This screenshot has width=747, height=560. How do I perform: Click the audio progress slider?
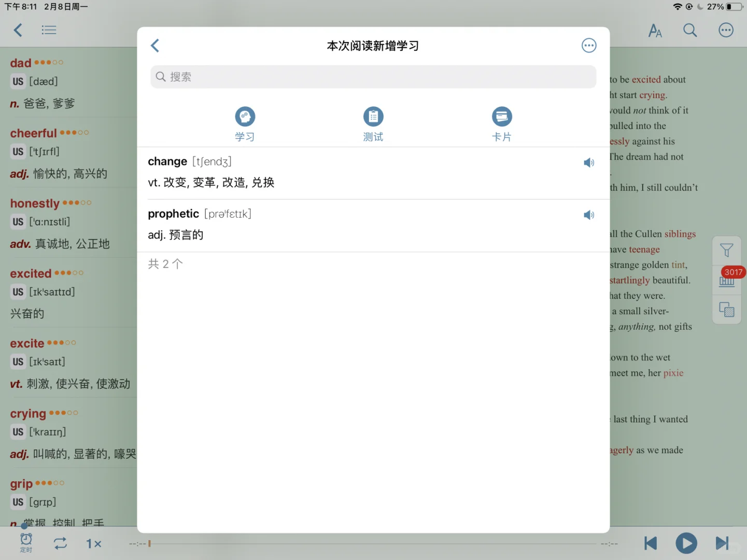point(373,544)
